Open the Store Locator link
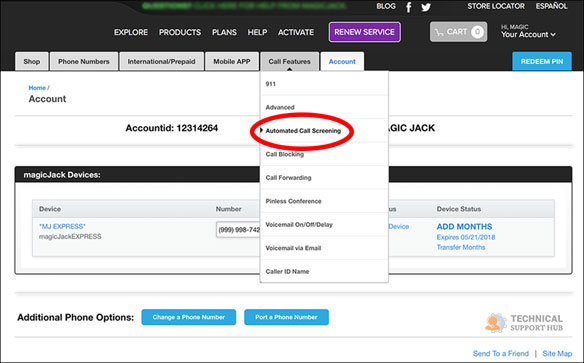 click(x=496, y=6)
